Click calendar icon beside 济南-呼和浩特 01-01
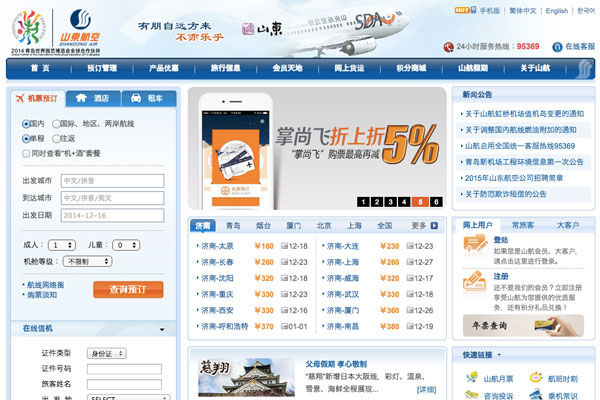Image resolution: width=600 pixels, height=400 pixels. (x=284, y=326)
